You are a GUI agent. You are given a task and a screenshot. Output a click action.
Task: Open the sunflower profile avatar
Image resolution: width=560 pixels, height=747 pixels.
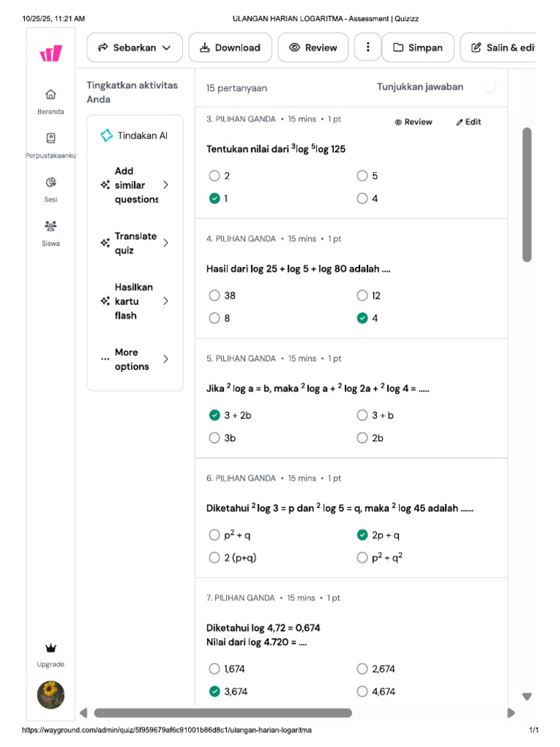(x=50, y=694)
